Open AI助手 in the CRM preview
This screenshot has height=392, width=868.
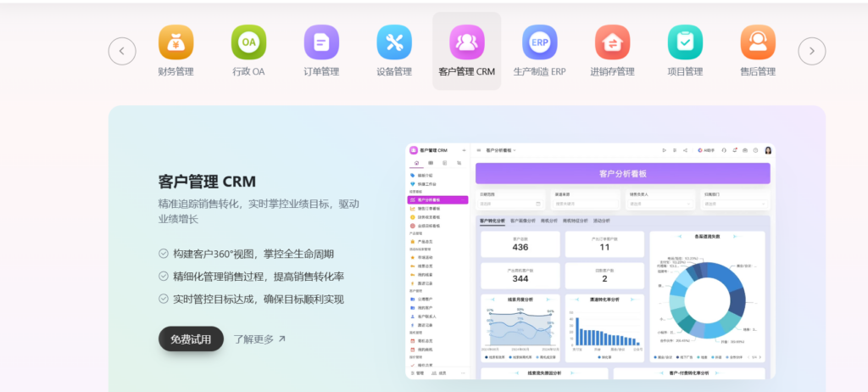tap(706, 150)
